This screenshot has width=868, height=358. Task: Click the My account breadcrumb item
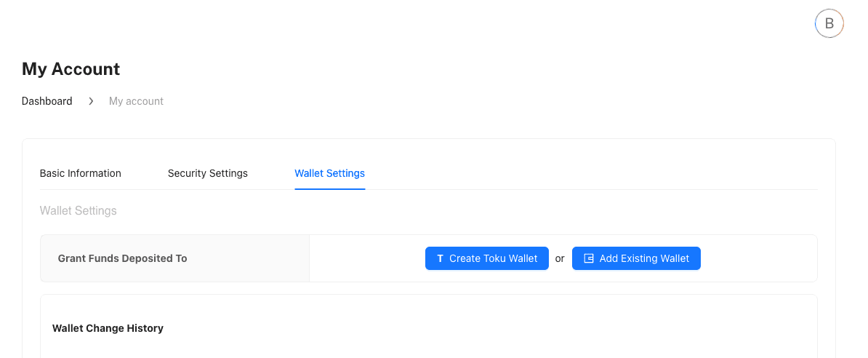[x=136, y=101]
